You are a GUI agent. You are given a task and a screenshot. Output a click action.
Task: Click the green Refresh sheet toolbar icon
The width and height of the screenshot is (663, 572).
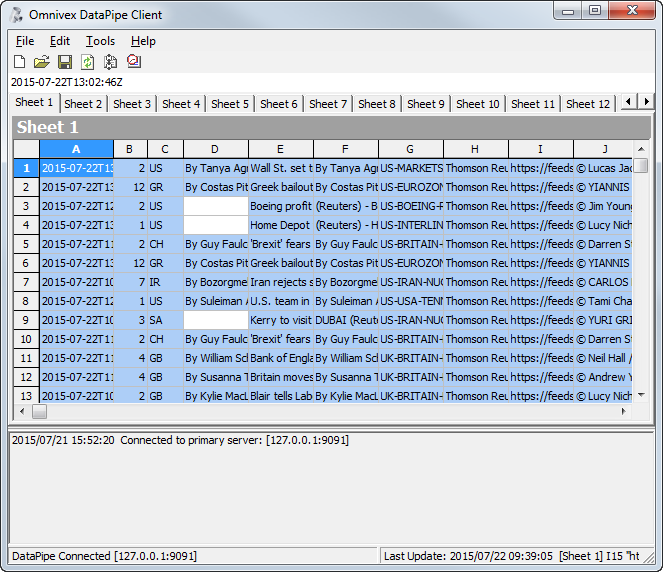(x=88, y=62)
